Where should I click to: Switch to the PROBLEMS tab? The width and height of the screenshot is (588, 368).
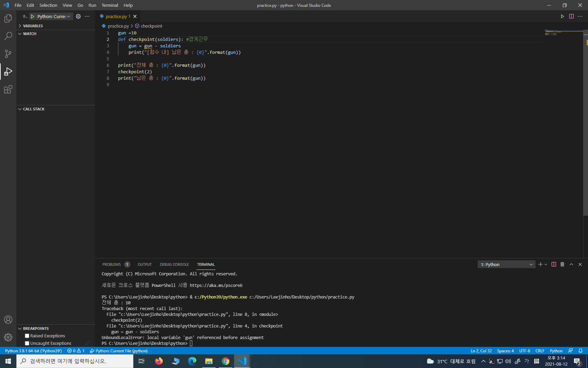click(112, 264)
